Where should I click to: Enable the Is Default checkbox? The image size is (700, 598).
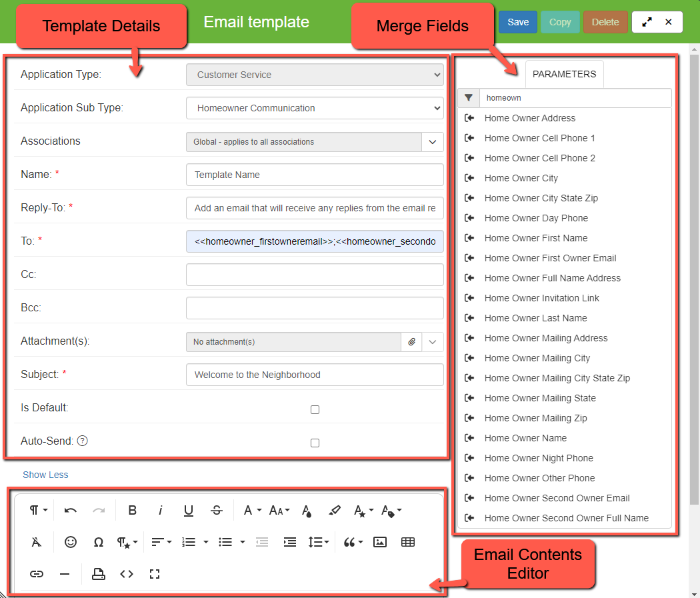tap(315, 409)
